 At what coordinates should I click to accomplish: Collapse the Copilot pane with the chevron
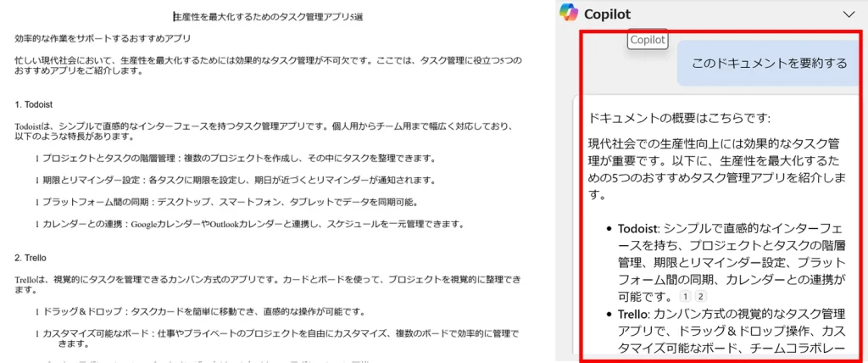848,14
